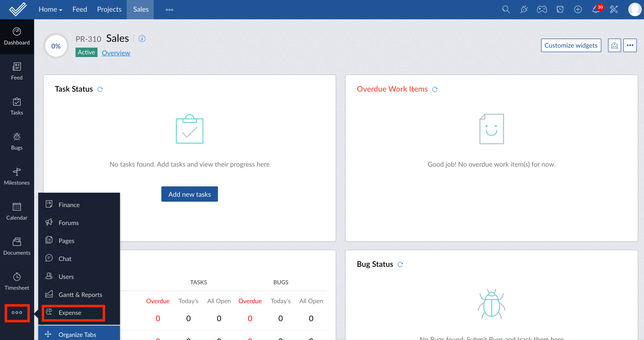644x340 pixels.
Task: Switch to the Projects tab
Action: pyautogui.click(x=109, y=9)
